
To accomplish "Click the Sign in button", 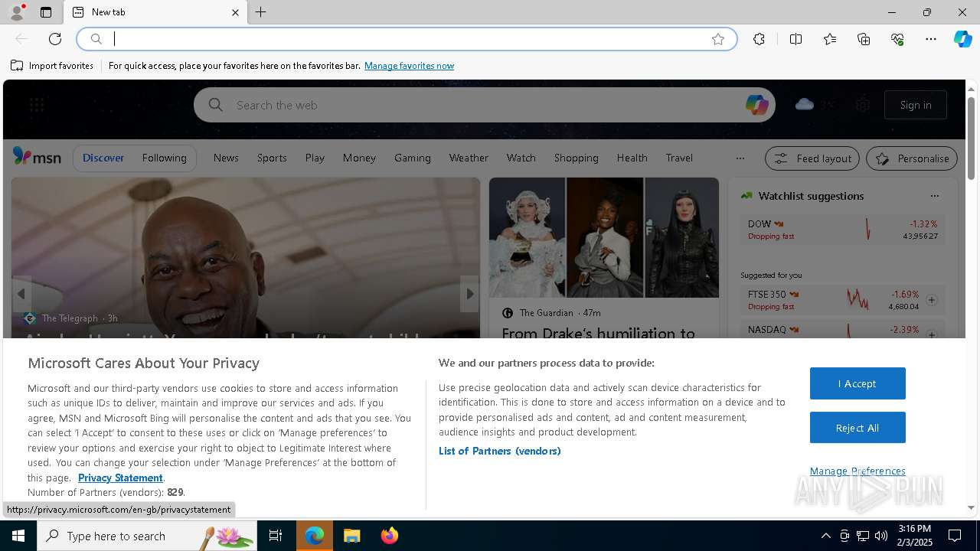I will (916, 105).
